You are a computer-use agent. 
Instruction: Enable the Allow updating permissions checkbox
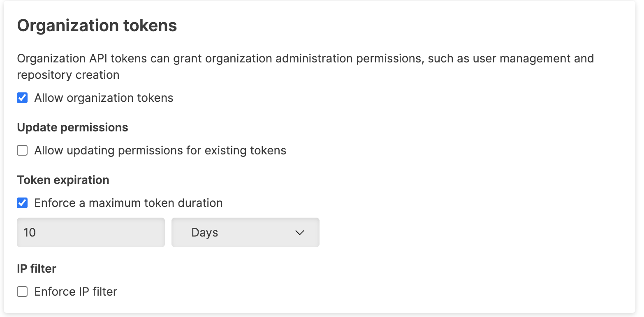(x=22, y=151)
